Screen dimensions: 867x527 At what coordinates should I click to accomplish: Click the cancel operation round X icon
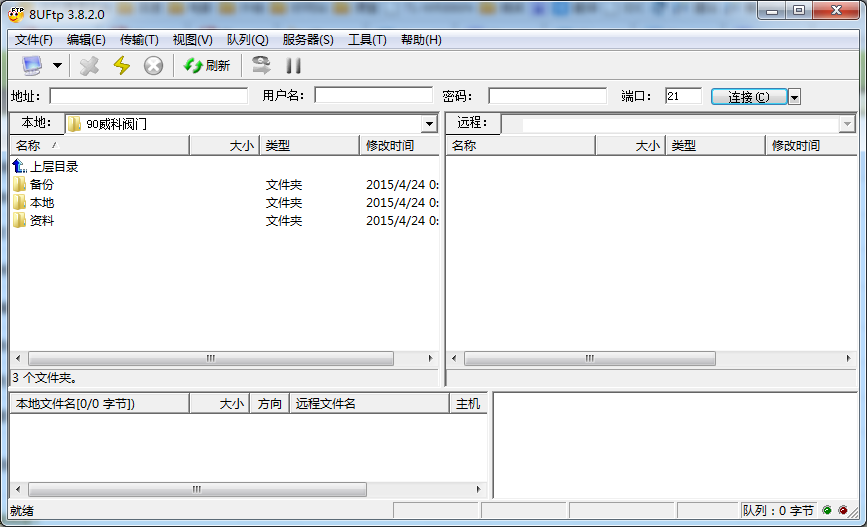click(153, 66)
